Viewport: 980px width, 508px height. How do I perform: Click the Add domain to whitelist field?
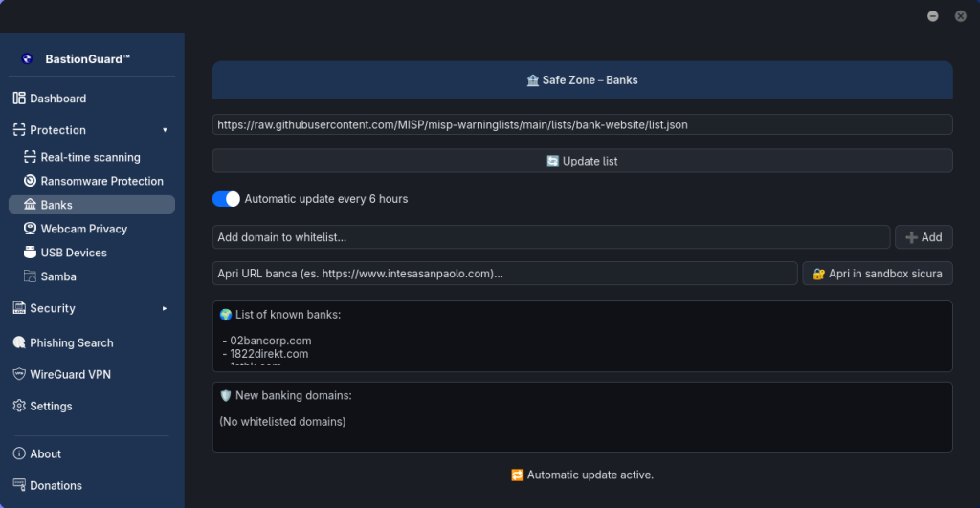coord(551,237)
